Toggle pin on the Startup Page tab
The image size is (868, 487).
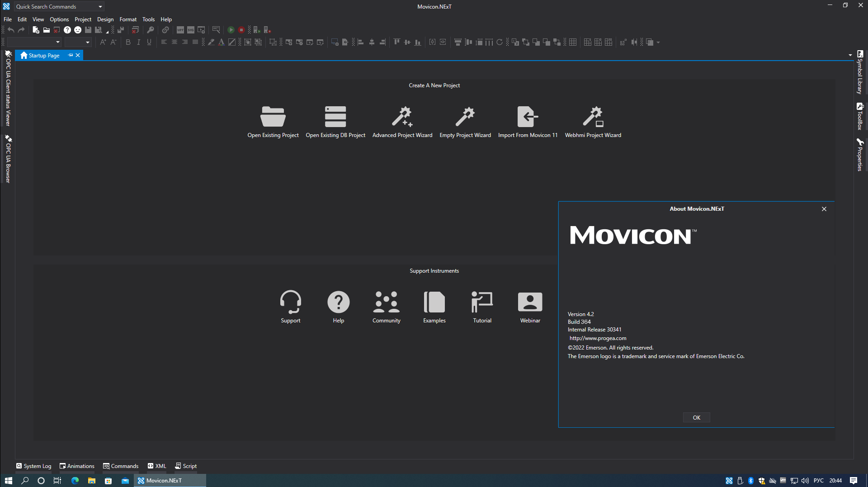coord(71,55)
